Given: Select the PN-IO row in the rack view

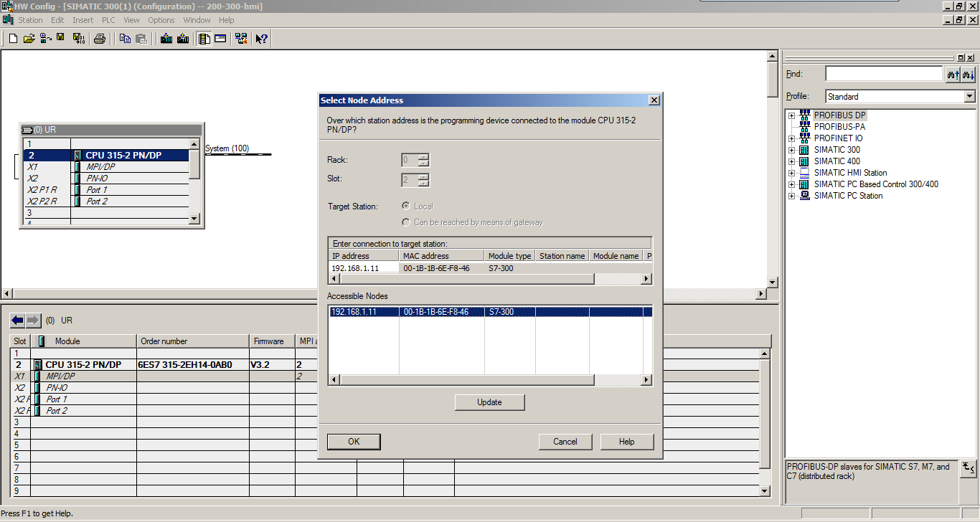Looking at the screenshot, I should tap(107, 179).
